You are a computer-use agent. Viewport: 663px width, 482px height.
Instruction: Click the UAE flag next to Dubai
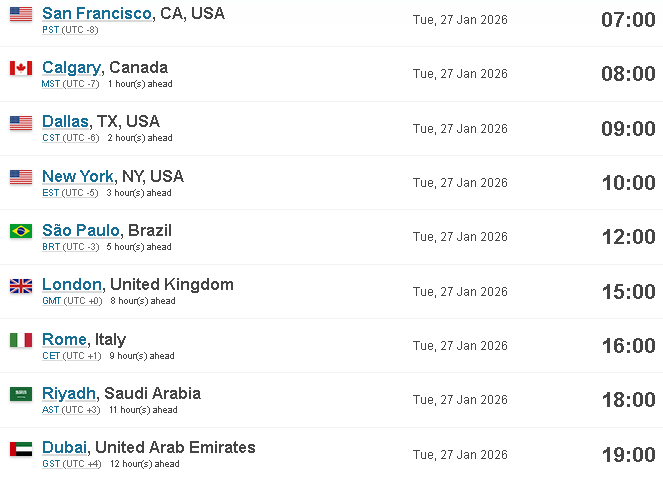point(21,449)
